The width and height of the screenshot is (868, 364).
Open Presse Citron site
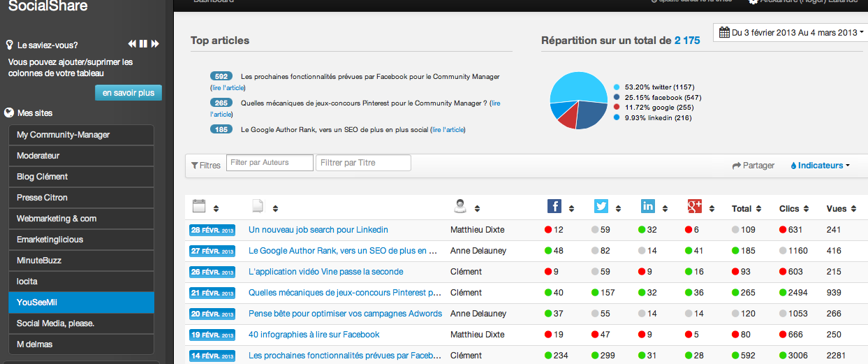[81, 198]
